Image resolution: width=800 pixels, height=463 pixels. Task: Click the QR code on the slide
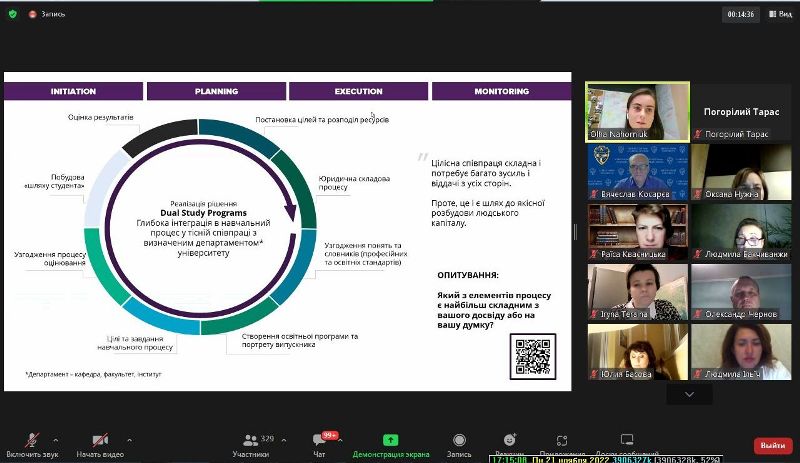533,356
